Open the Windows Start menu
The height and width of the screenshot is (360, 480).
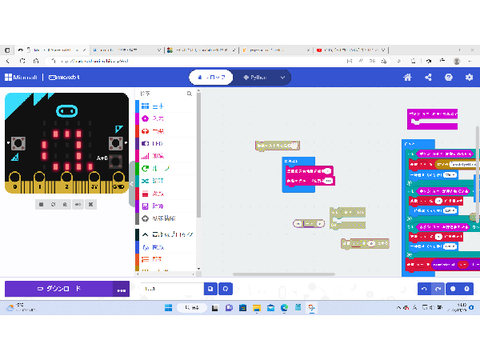[x=168, y=308]
